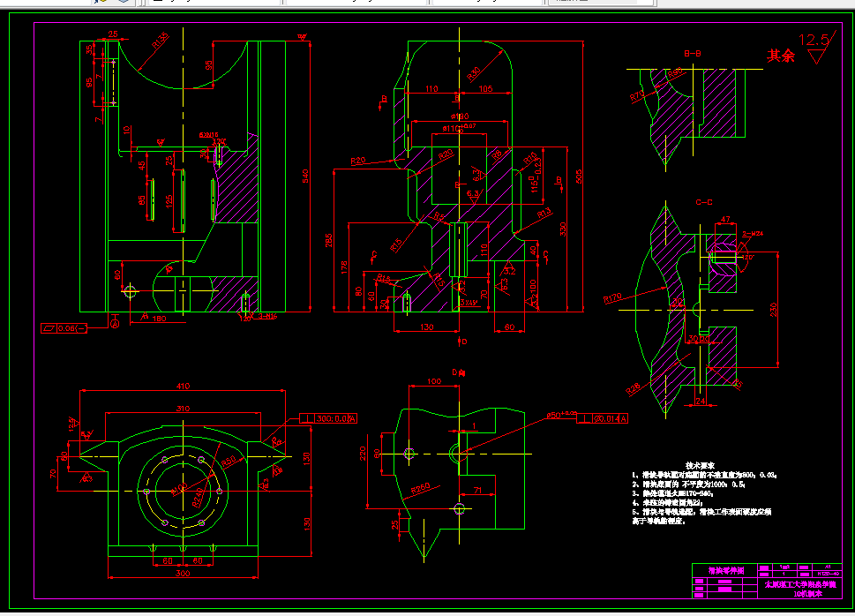Click the 180 horizontal dimension

tap(159, 319)
